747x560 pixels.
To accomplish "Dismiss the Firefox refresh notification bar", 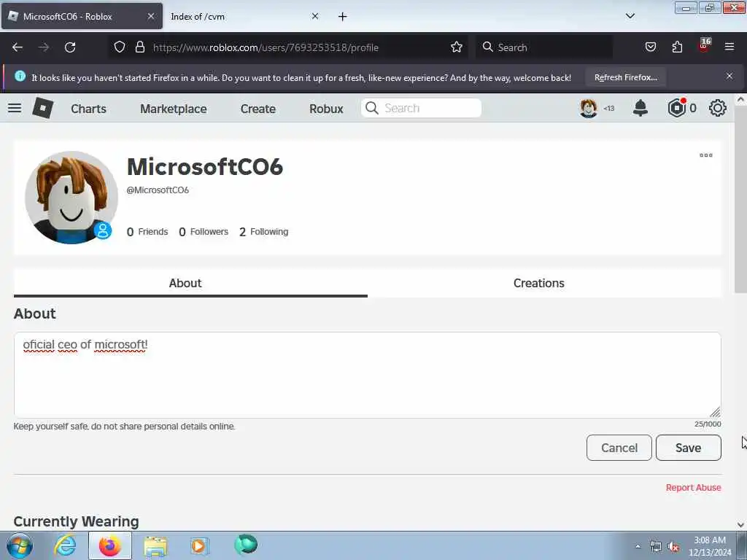I will (729, 76).
